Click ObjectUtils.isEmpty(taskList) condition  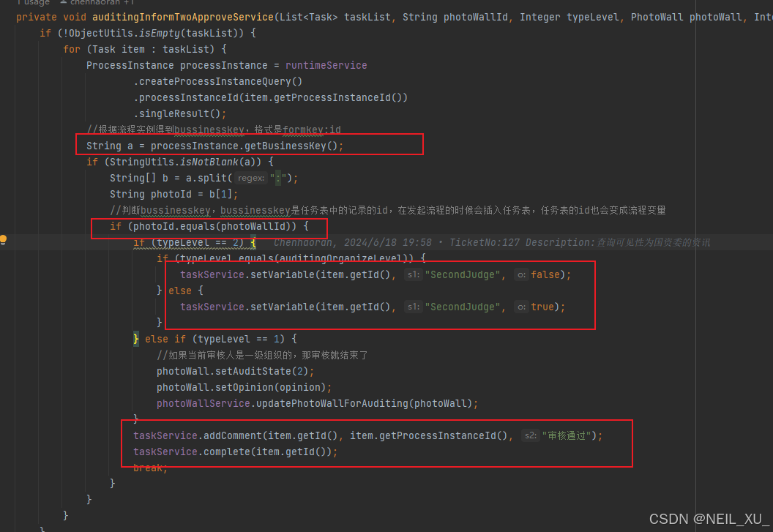(x=154, y=33)
